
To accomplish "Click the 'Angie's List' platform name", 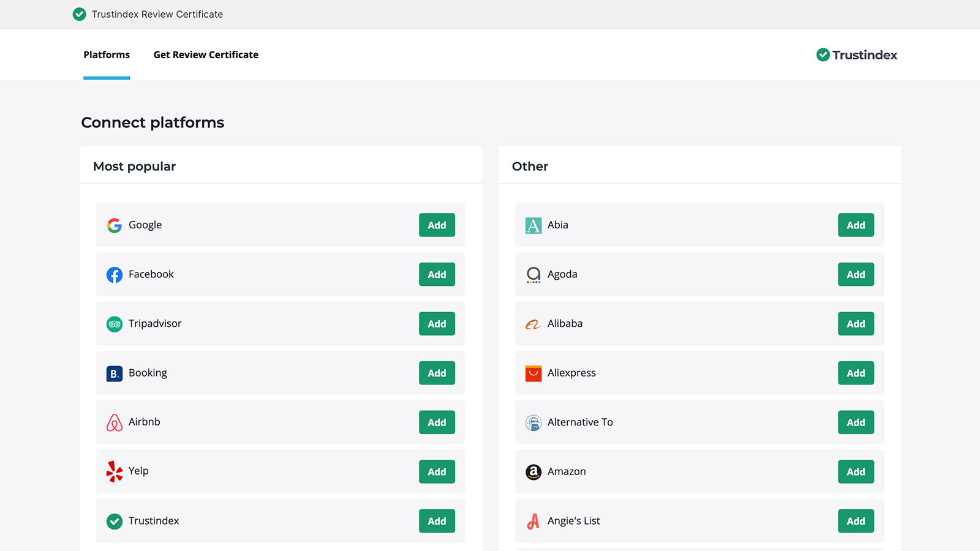I will [x=574, y=521].
